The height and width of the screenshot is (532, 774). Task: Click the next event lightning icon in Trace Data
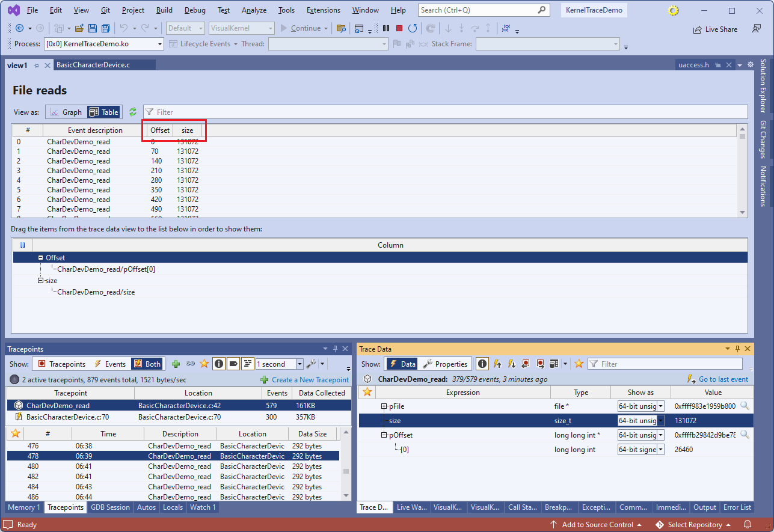(511, 364)
